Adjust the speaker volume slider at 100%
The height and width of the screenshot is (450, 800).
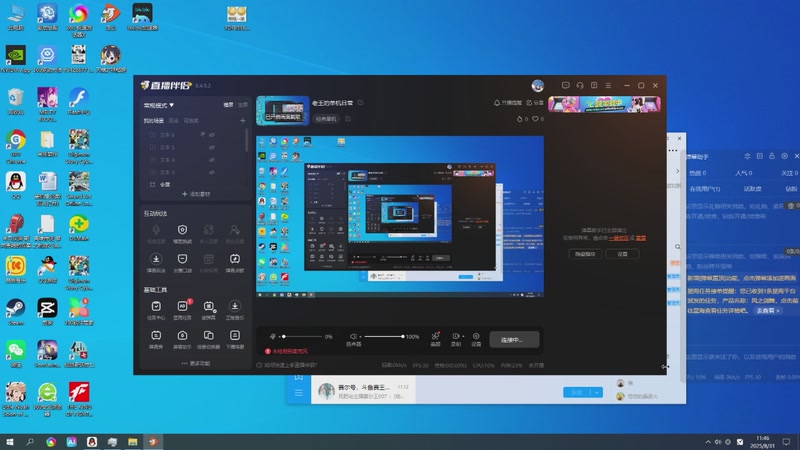384,337
